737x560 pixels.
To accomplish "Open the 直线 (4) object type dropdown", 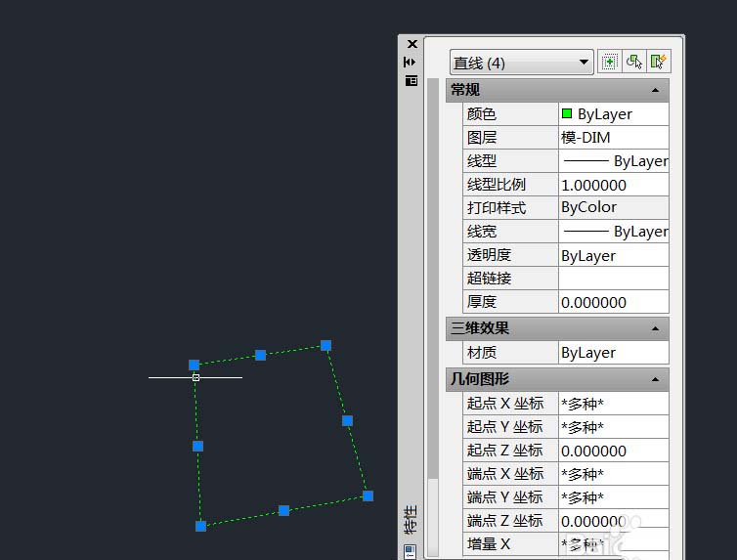I will 521,63.
